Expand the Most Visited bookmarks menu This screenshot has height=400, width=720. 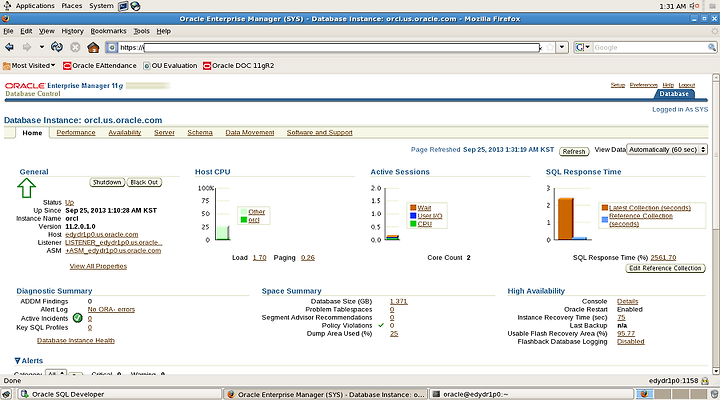tap(29, 66)
